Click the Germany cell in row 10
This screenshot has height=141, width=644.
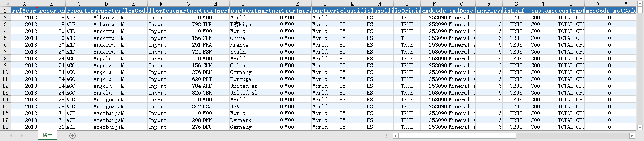tap(243, 72)
